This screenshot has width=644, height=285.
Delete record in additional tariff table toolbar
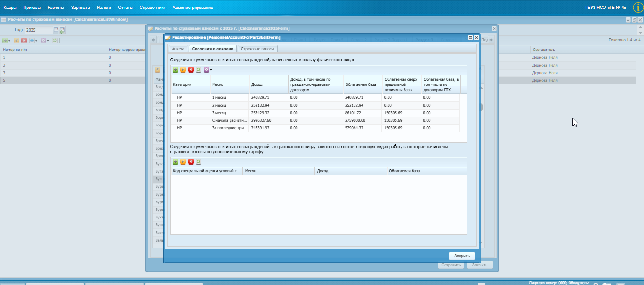[x=191, y=162]
